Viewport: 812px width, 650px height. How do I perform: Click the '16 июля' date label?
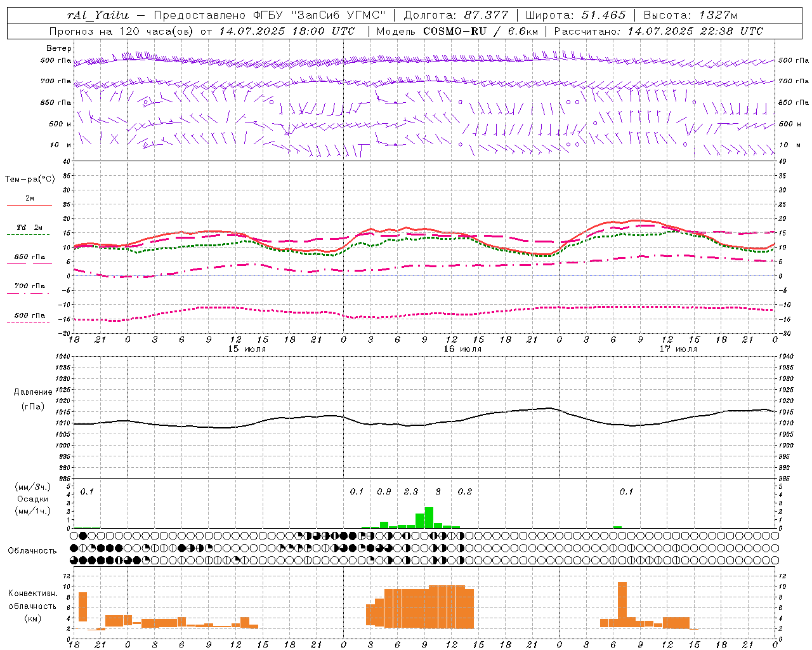coord(462,349)
